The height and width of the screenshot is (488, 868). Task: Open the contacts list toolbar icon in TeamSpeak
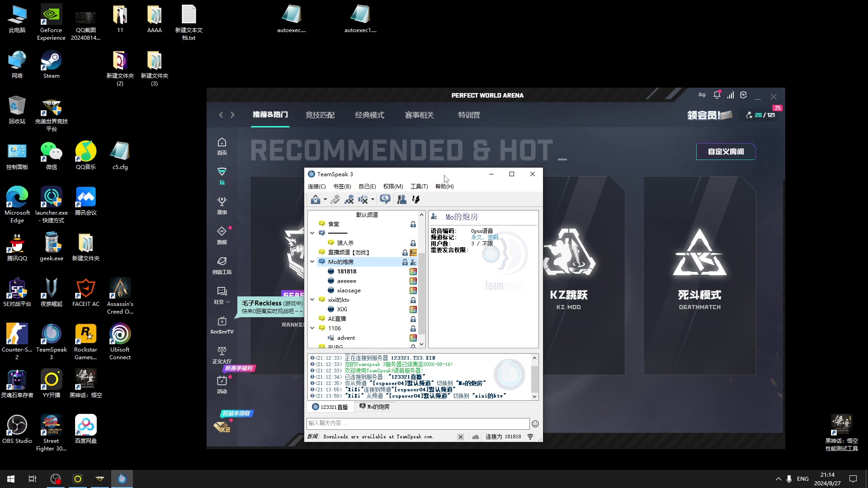[401, 199]
